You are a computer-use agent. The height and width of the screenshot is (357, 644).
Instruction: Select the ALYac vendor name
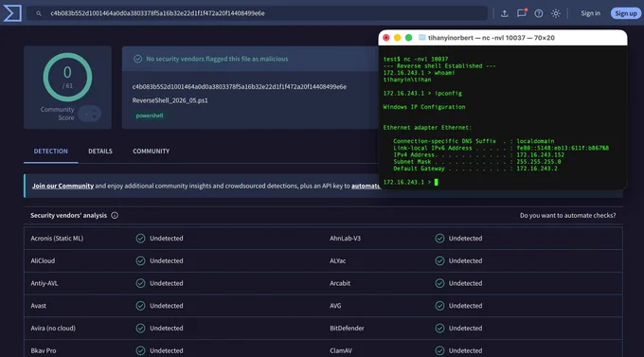coord(337,260)
